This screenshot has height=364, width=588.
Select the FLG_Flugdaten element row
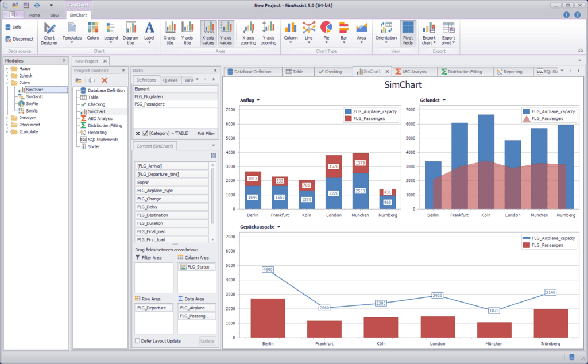[x=176, y=96]
